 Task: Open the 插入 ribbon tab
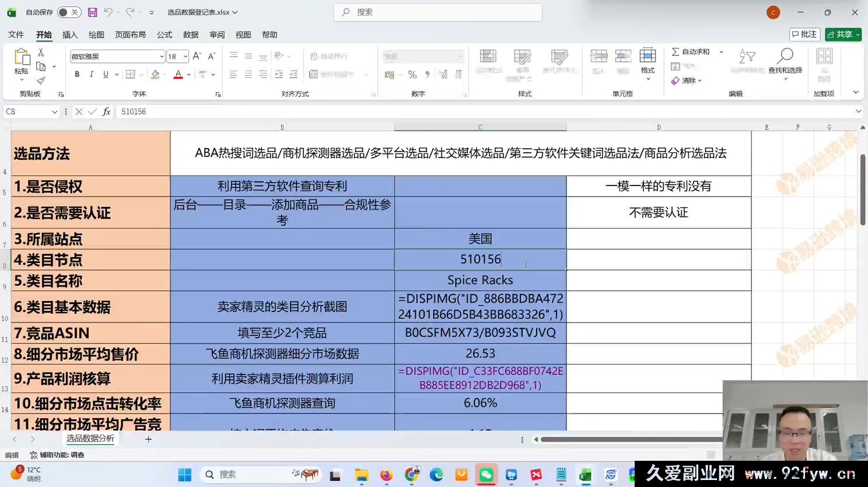[x=69, y=34]
